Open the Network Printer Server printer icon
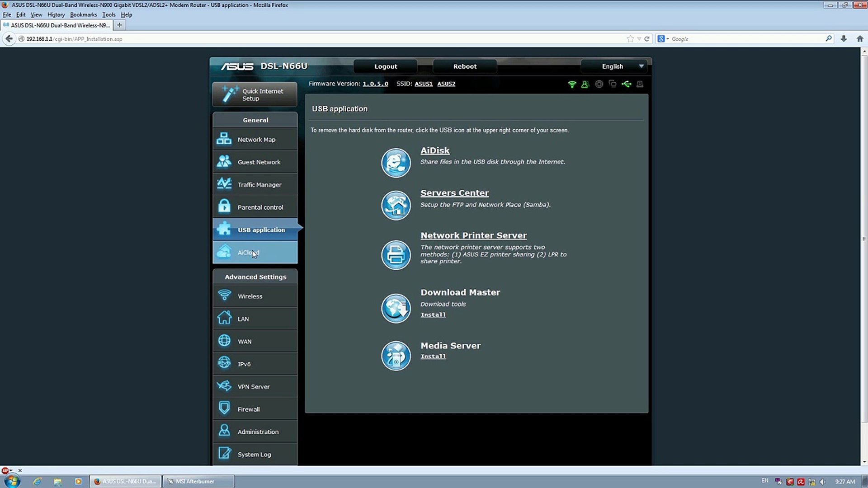The height and width of the screenshot is (488, 868). click(x=396, y=255)
